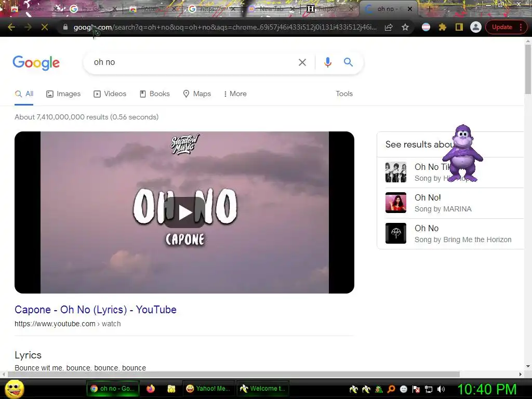Click the purple BonziBuddy gorilla
532x399 pixels.
coord(463,153)
